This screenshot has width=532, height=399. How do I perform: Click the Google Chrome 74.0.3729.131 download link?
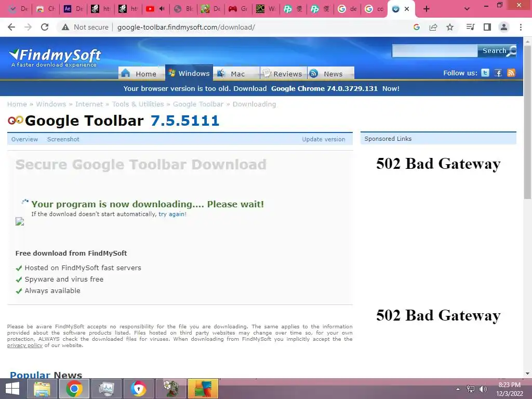[324, 88]
